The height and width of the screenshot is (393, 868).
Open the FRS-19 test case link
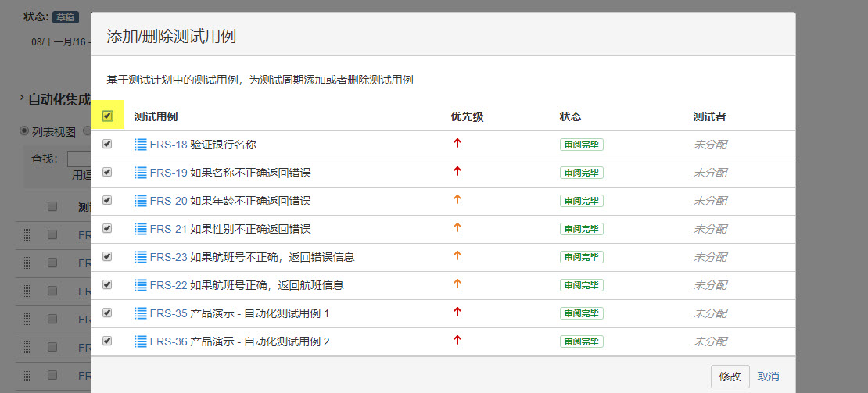coord(168,173)
